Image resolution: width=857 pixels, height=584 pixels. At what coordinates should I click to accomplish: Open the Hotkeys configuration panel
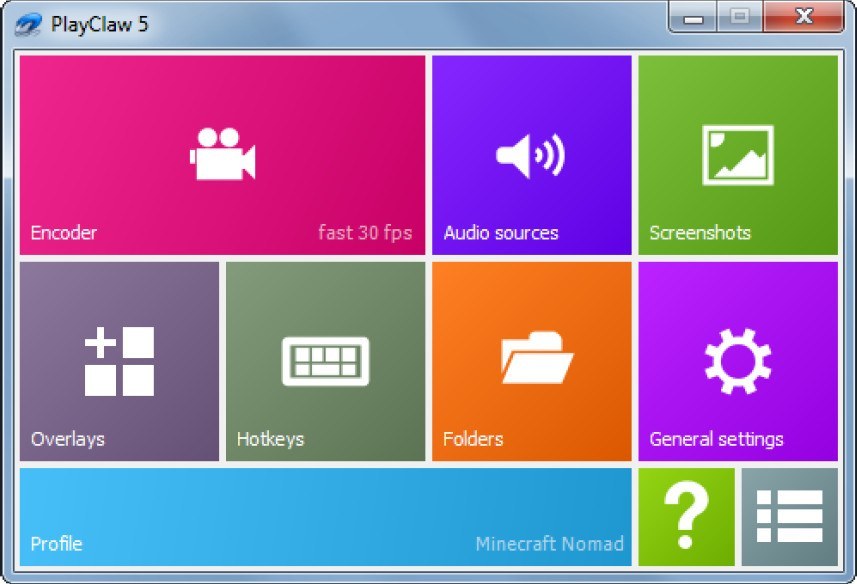coord(325,360)
